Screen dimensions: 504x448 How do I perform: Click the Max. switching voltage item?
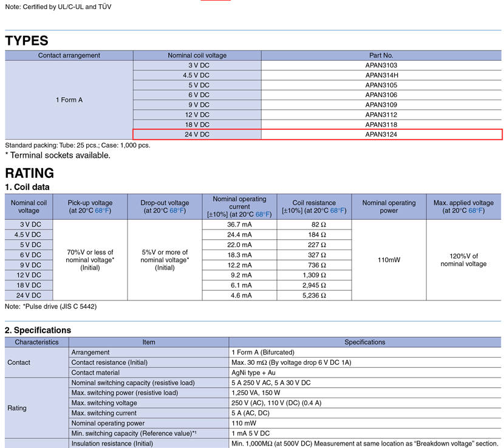point(104,402)
